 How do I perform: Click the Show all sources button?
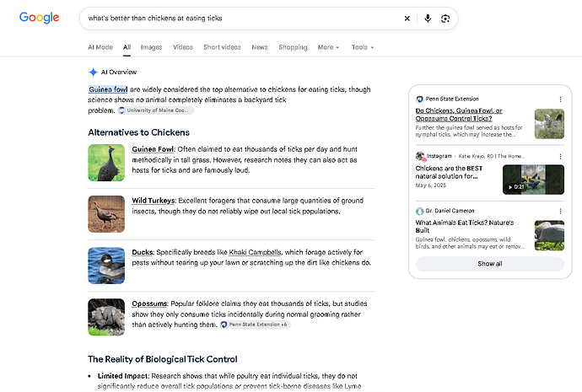pyautogui.click(x=490, y=264)
